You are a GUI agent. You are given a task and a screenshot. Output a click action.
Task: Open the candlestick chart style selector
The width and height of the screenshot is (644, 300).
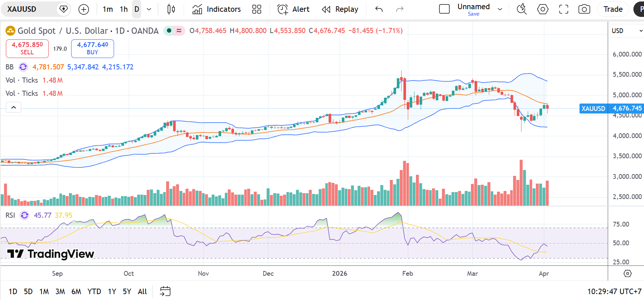pyautogui.click(x=171, y=10)
